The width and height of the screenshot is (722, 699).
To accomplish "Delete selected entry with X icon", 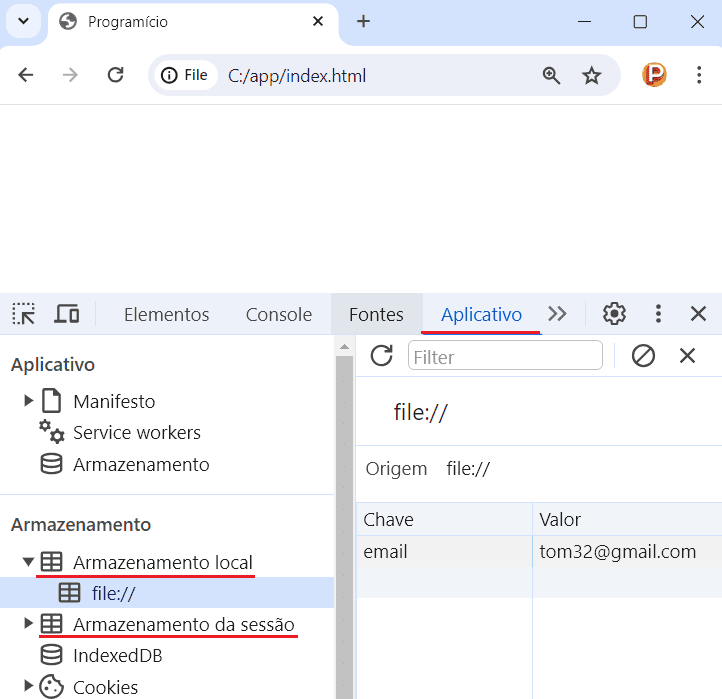I will coord(687,356).
